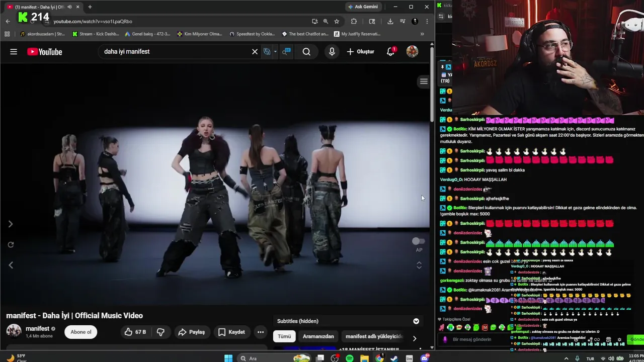
Task: Open the YouTube account avatar menu
Action: pyautogui.click(x=412, y=52)
